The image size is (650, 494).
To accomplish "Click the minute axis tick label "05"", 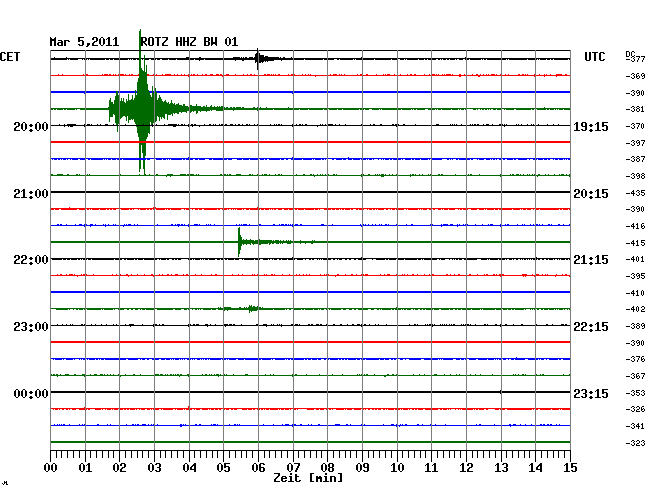I will (223, 467).
